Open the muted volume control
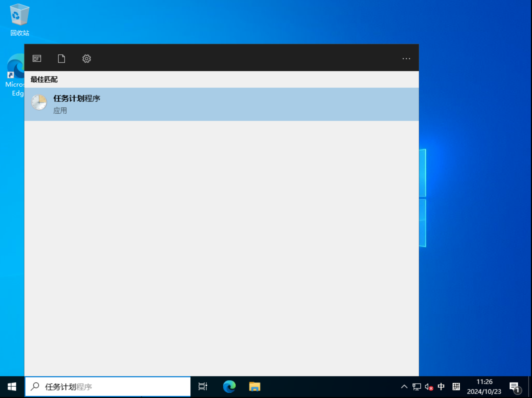This screenshot has height=398, width=532. click(x=429, y=387)
